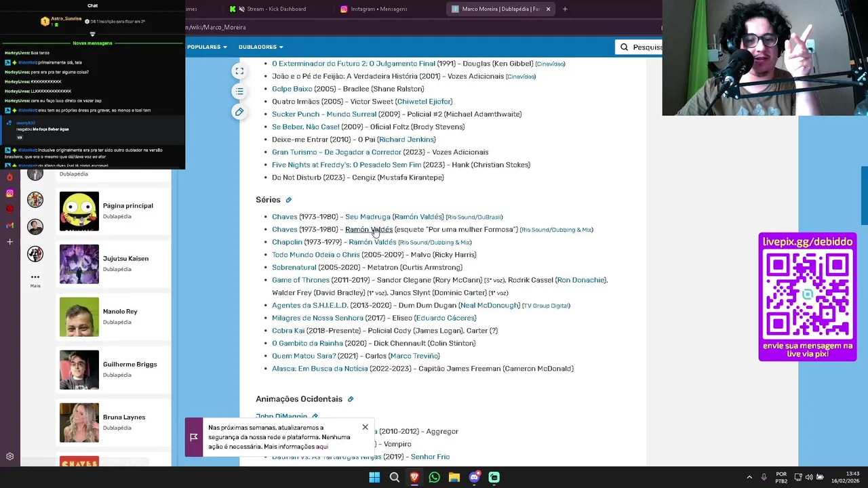The image size is (868, 488).
Task: Click the pencil icon next to John DiMaggio
Action: [315, 416]
